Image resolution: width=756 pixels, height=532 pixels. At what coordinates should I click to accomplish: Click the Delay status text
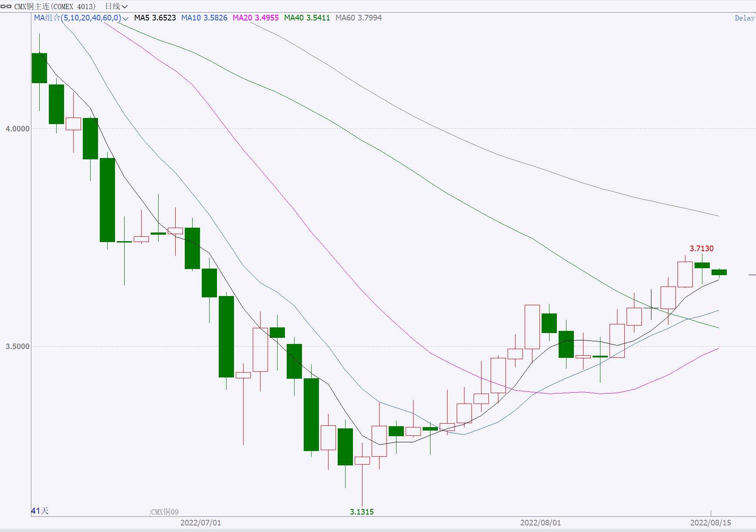(x=745, y=18)
